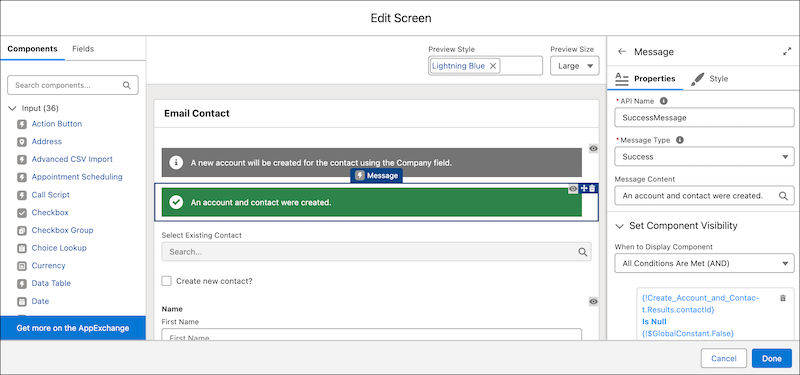Click the Advanced CSV Import link
Screen dimensions: 800x375
(x=72, y=159)
